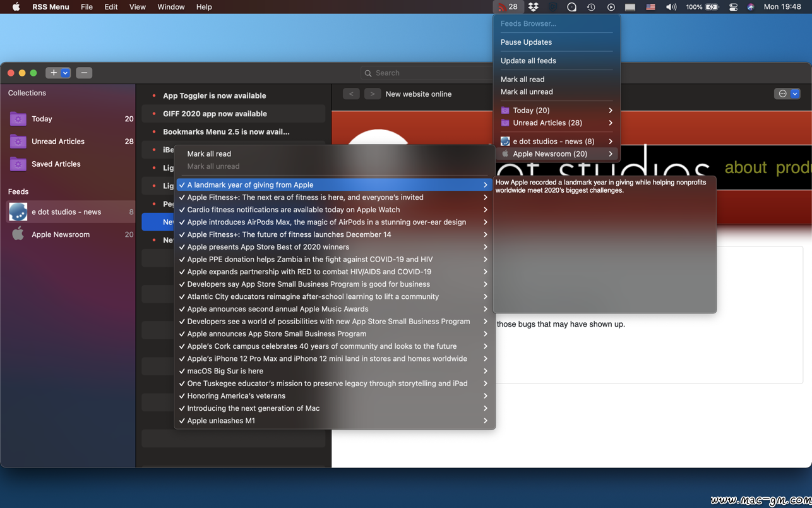
Task: Open the File menu
Action: [87, 7]
